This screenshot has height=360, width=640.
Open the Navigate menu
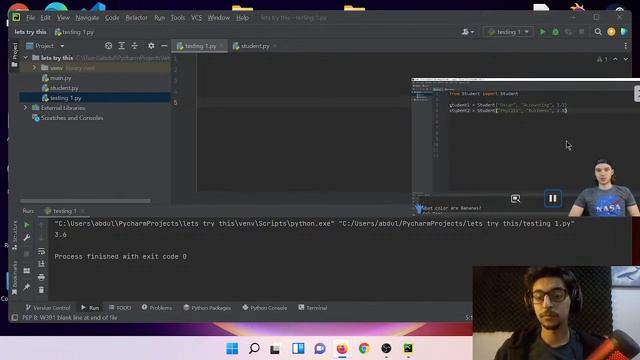pyautogui.click(x=87, y=18)
